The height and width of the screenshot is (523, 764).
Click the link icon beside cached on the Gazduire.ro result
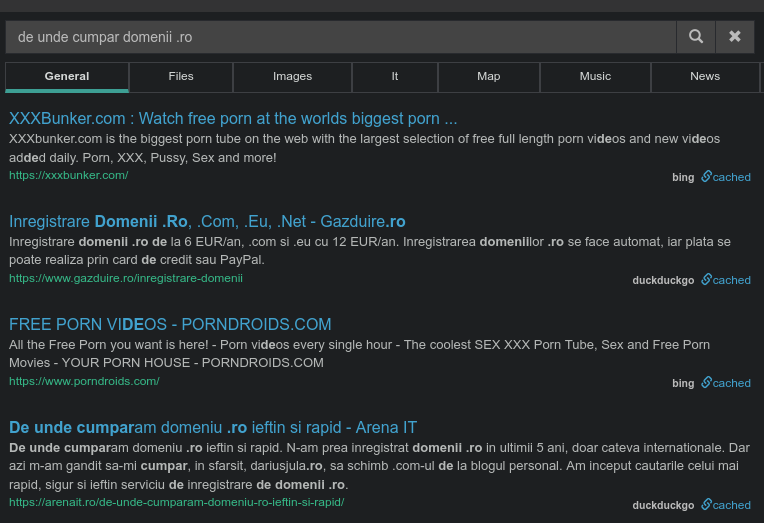[x=706, y=279]
